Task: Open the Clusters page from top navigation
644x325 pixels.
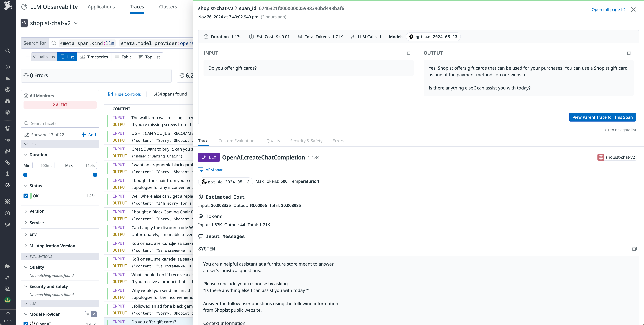Action: coord(168,7)
